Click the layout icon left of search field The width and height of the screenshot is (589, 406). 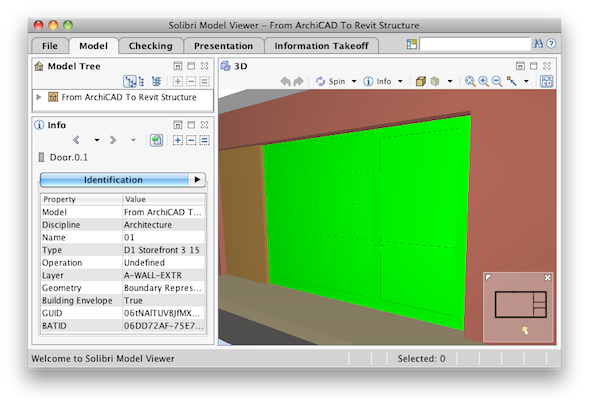[x=412, y=44]
